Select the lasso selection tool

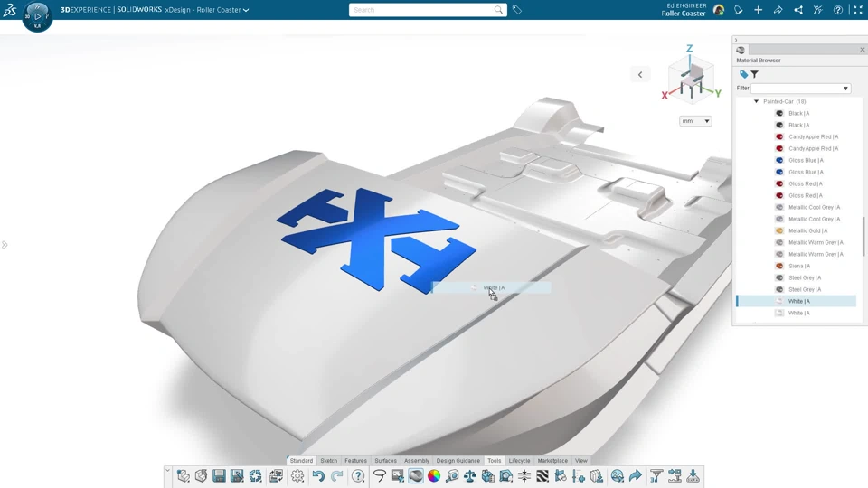tap(379, 476)
